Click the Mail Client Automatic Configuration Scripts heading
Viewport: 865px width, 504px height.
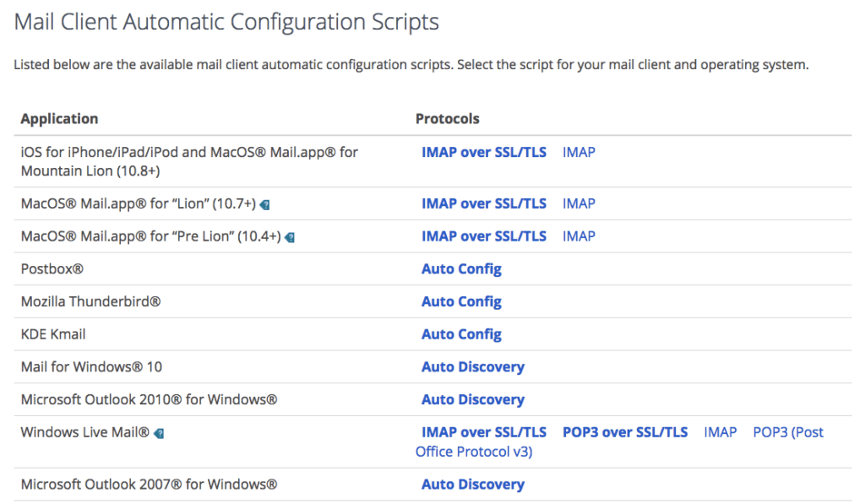coord(226,22)
